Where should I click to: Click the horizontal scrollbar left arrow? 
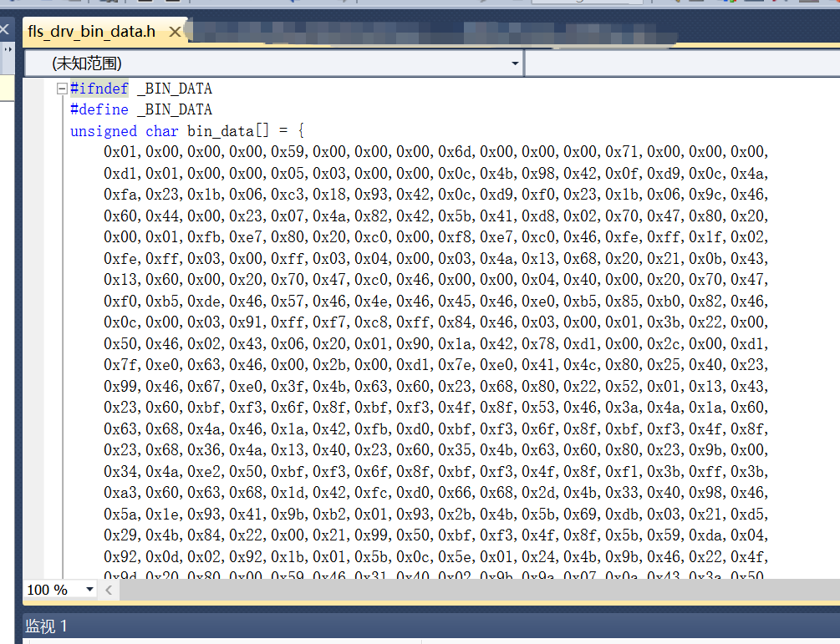tap(109, 590)
